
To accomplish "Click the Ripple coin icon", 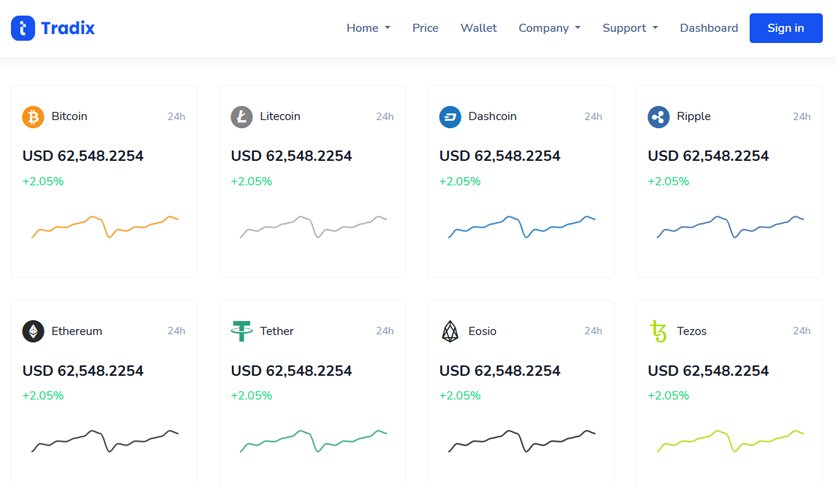I will pos(658,117).
